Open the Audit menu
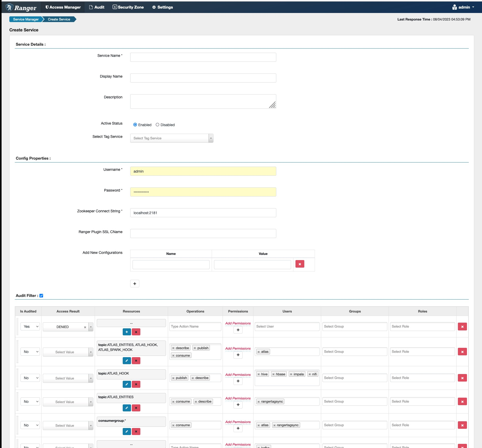 [97, 7]
